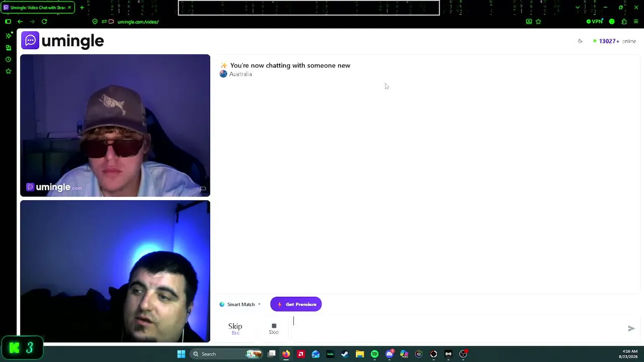Open Discord from the taskbar
Viewport: 644px width, 362px height.
coord(389,354)
